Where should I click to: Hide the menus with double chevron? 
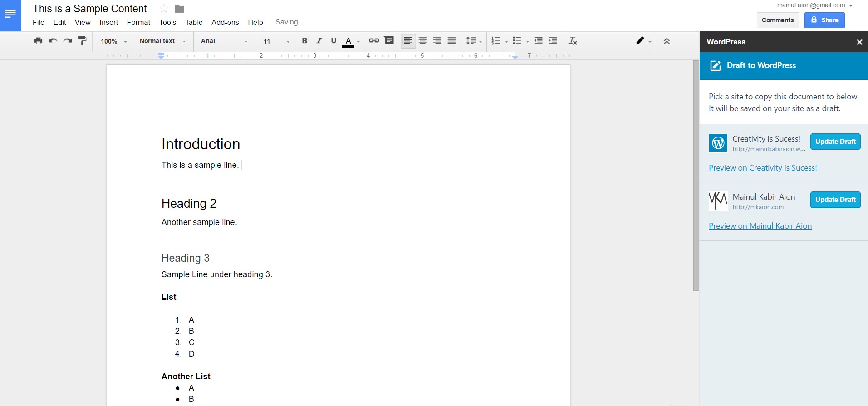point(667,41)
